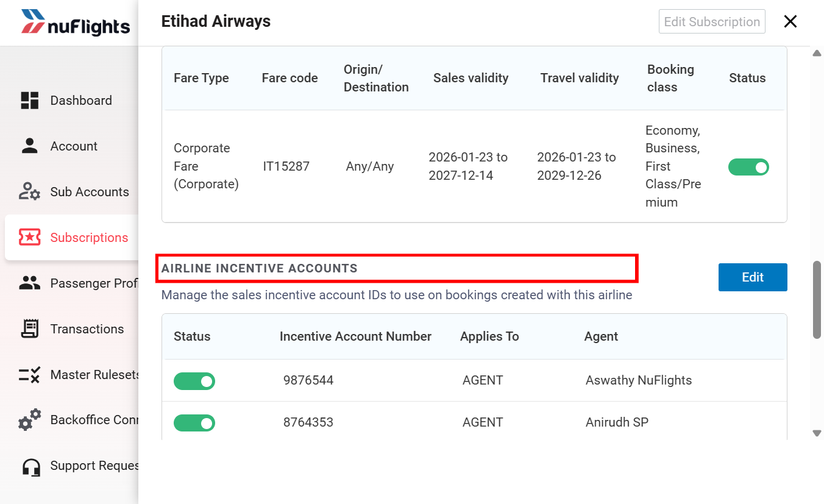
Task: Click the Fare code column header
Action: 290,78
